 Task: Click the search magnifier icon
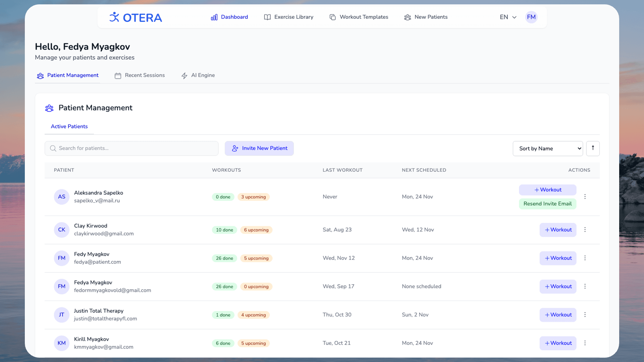53,148
